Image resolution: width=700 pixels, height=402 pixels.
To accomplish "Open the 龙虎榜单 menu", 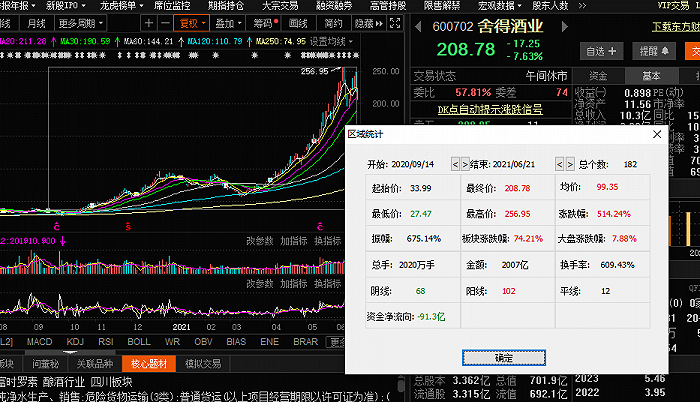I will point(121,6).
